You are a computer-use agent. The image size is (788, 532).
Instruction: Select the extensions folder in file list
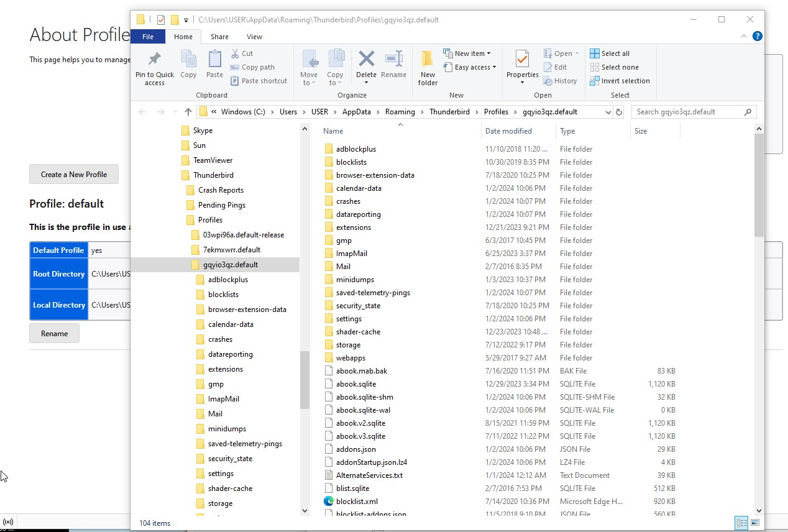tap(353, 227)
